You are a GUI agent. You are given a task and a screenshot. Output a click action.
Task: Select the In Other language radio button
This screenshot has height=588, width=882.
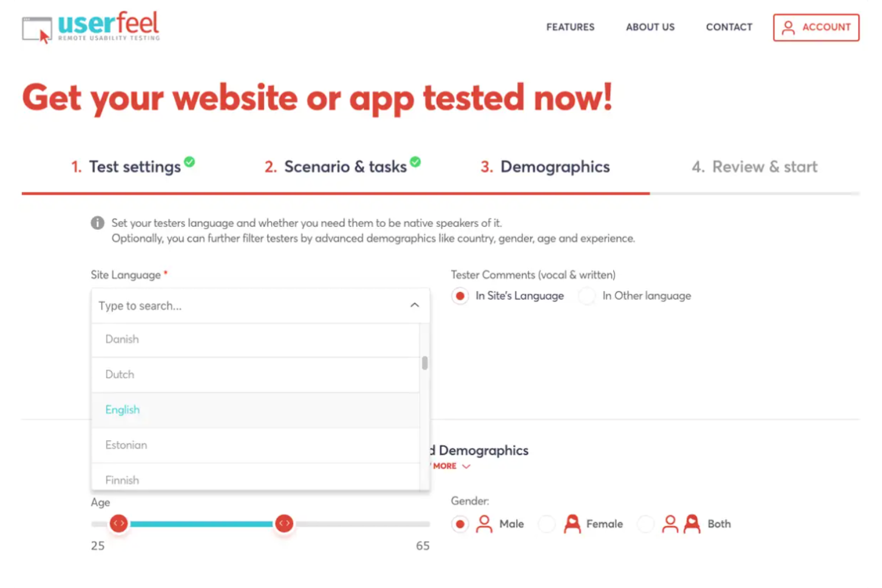(586, 295)
